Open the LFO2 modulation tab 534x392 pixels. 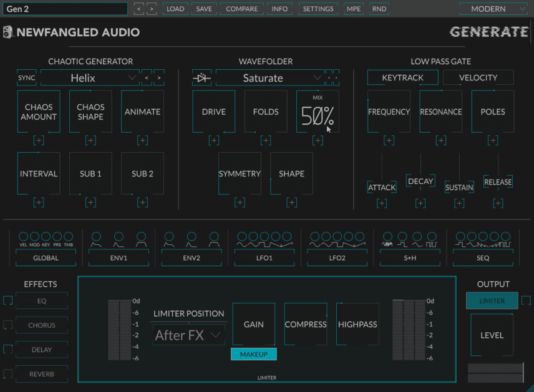337,258
